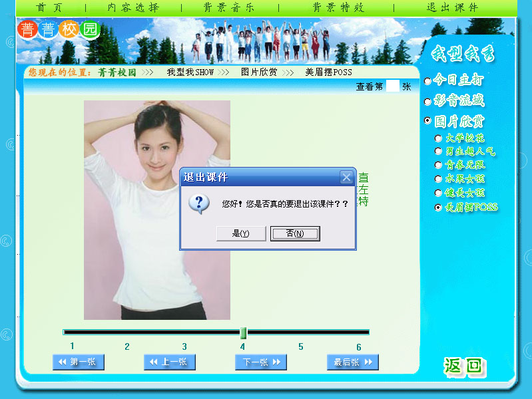Click the green slider handle on the track
The width and height of the screenshot is (532, 399).
[x=243, y=332]
